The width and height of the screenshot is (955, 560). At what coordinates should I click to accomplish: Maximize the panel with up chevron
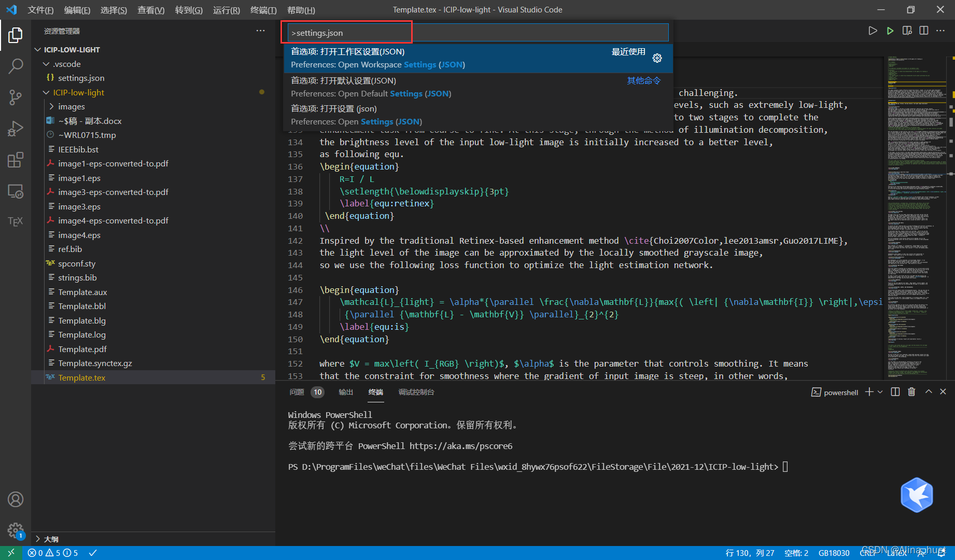point(929,392)
